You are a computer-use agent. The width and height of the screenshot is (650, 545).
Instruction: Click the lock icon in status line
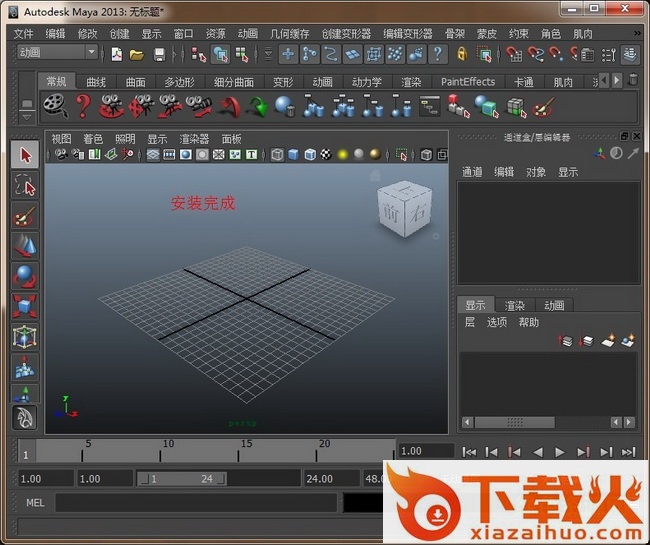tap(461, 54)
